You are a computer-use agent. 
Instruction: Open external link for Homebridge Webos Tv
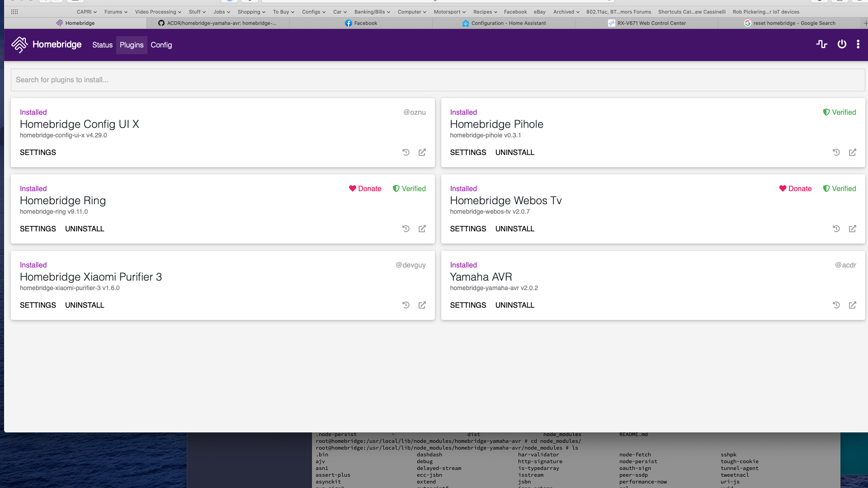click(x=853, y=229)
